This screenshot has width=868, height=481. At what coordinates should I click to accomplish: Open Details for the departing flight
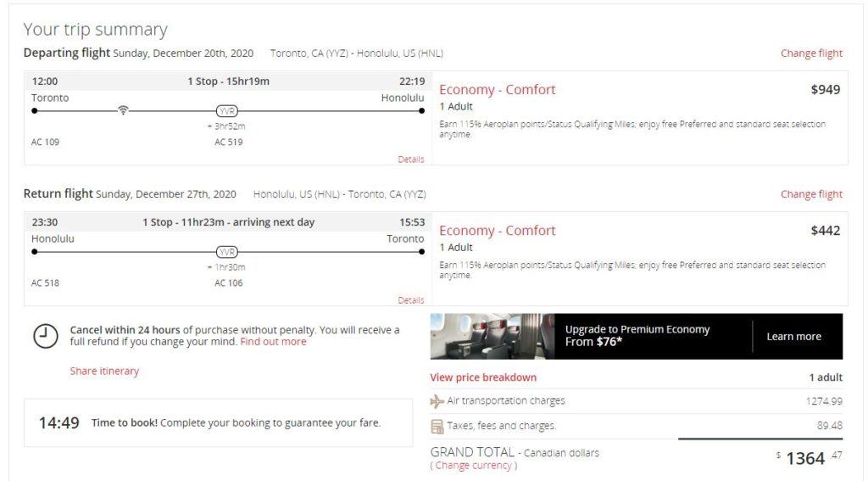410,159
